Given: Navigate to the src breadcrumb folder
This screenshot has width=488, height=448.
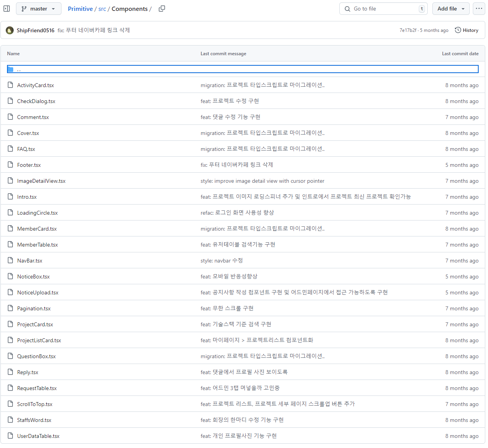Looking at the screenshot, I should coord(102,9).
